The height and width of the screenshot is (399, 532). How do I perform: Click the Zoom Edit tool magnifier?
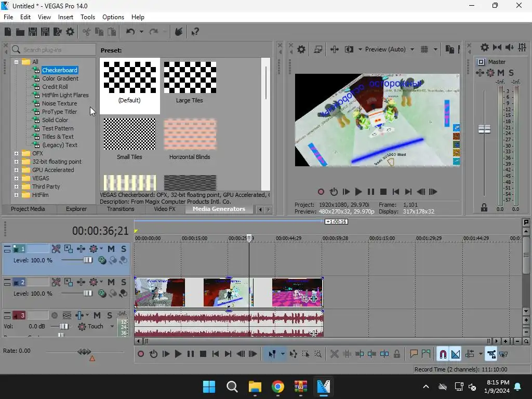pos(318,354)
